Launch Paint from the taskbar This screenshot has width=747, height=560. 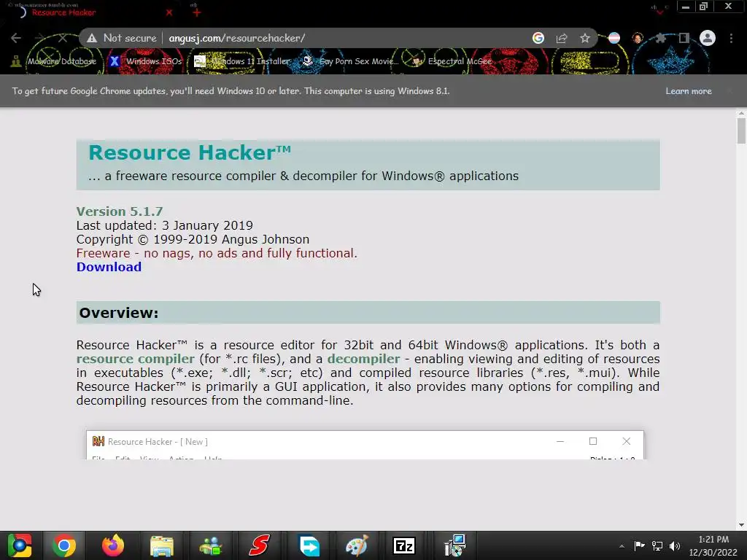tap(357, 545)
